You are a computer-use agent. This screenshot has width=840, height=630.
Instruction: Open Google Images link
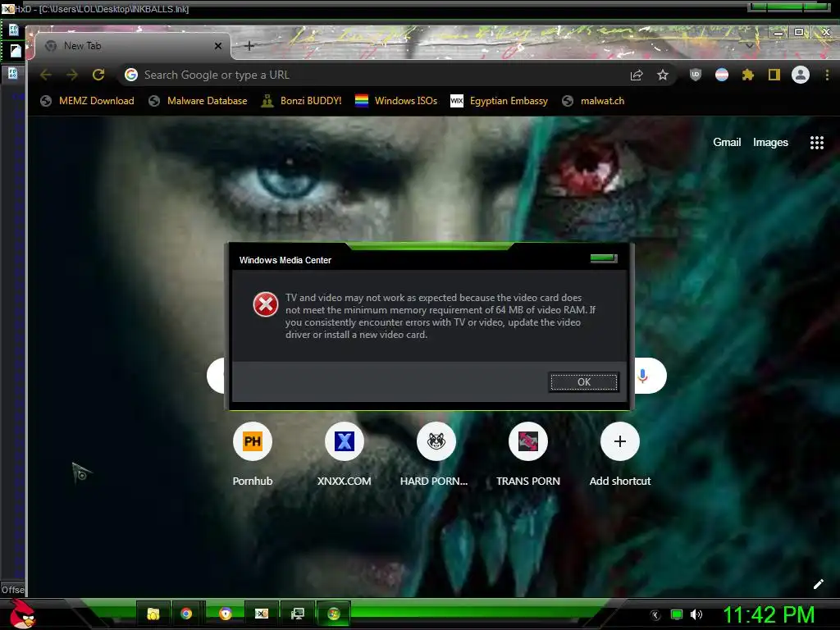point(770,143)
